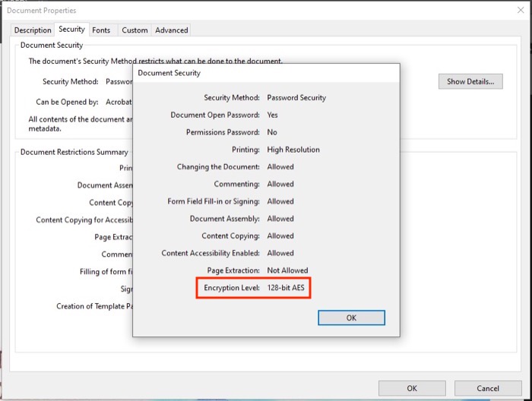Screen dimensions: 532x401
Task: Click the 'Document Open Password:' label
Action: click(x=215, y=115)
